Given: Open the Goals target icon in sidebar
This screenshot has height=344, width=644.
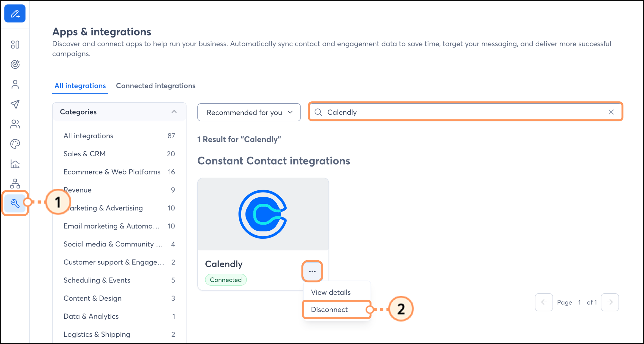Looking at the screenshot, I should 15,64.
